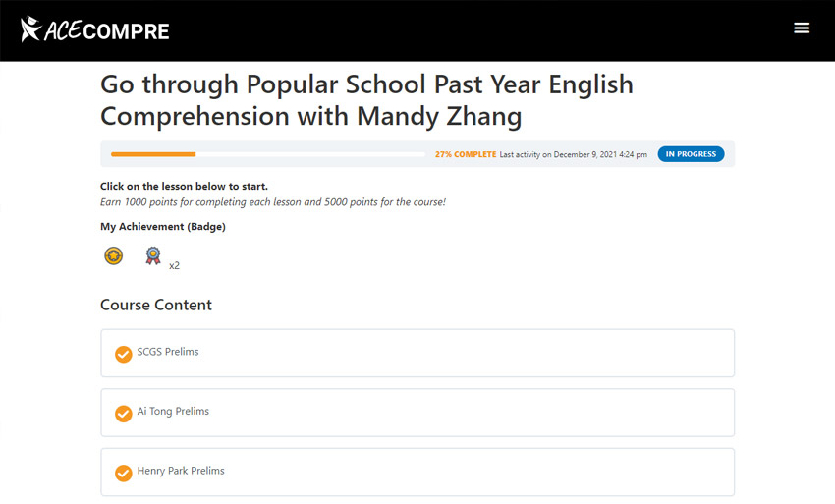Click the last activity date text
835x504 pixels.
574,154
